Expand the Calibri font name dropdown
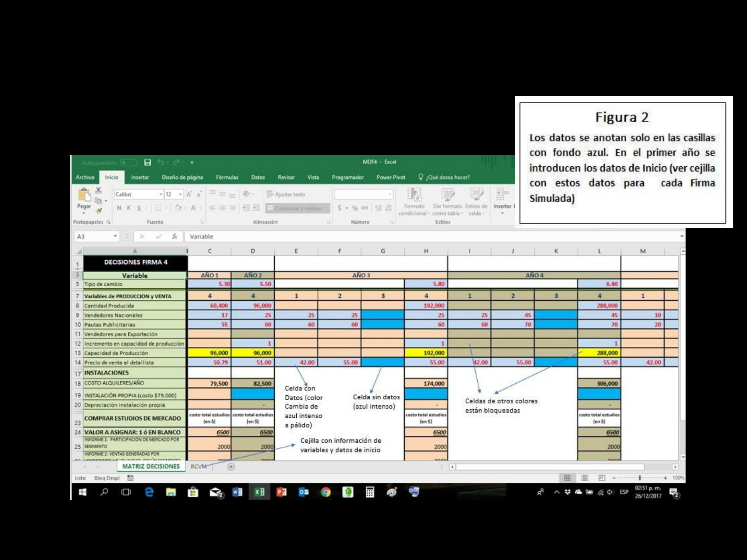This screenshot has width=747, height=560. [x=161, y=194]
